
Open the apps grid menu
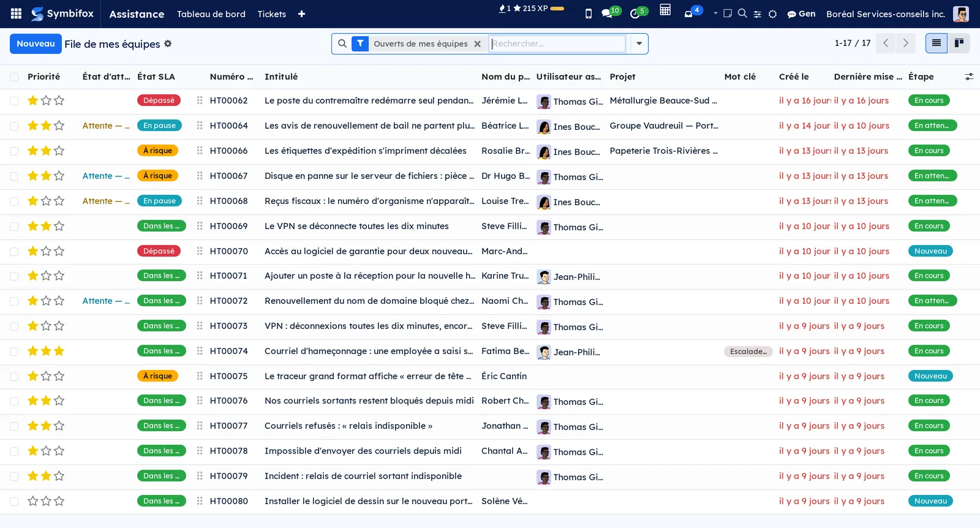17,13
